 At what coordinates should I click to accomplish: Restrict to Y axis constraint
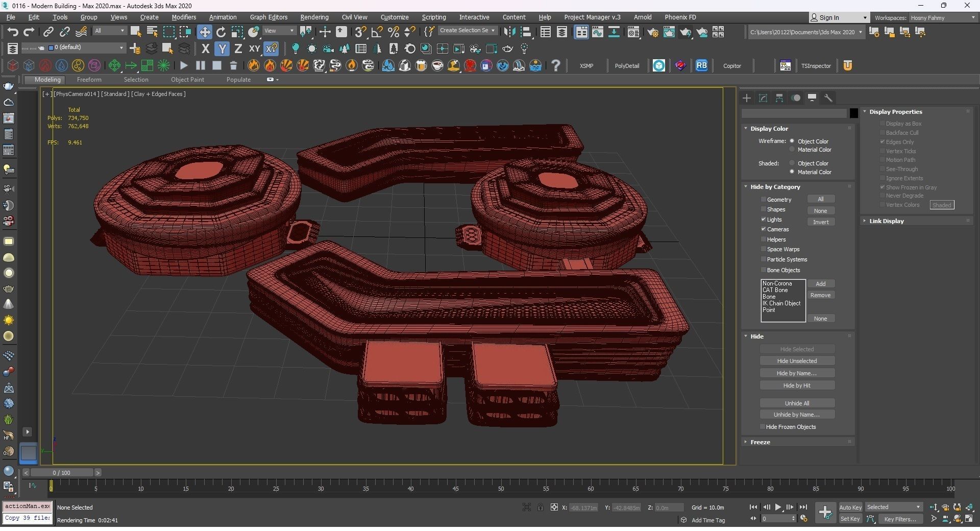tap(222, 49)
